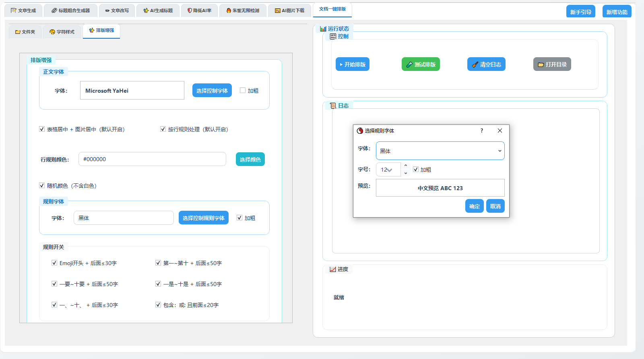Toggle 随机颜色 (不含白色) checkbox
The width and height of the screenshot is (644, 359).
point(42,186)
